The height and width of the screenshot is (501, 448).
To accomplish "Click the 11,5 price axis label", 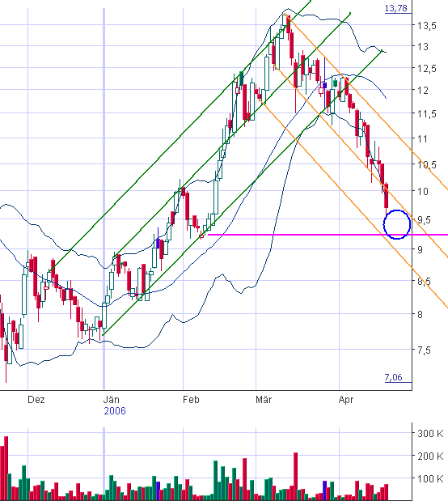I will 427,114.
